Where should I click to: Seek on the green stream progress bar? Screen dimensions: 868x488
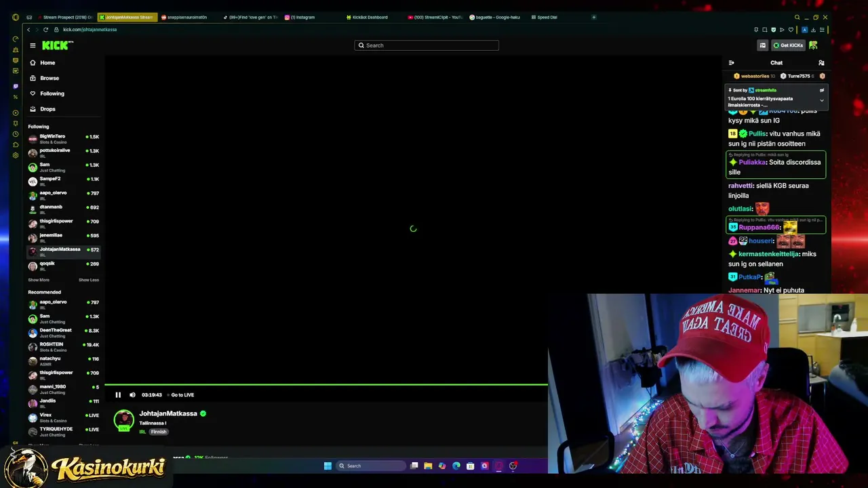(x=326, y=384)
